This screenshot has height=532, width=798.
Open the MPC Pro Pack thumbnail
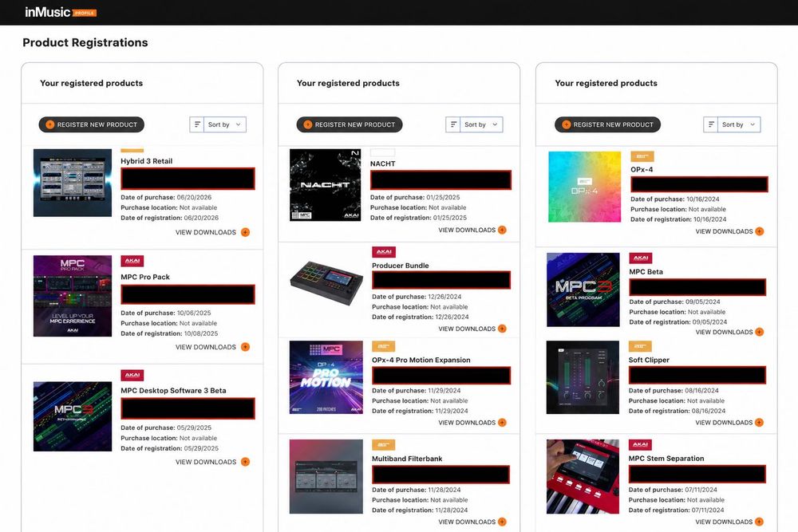click(x=73, y=296)
